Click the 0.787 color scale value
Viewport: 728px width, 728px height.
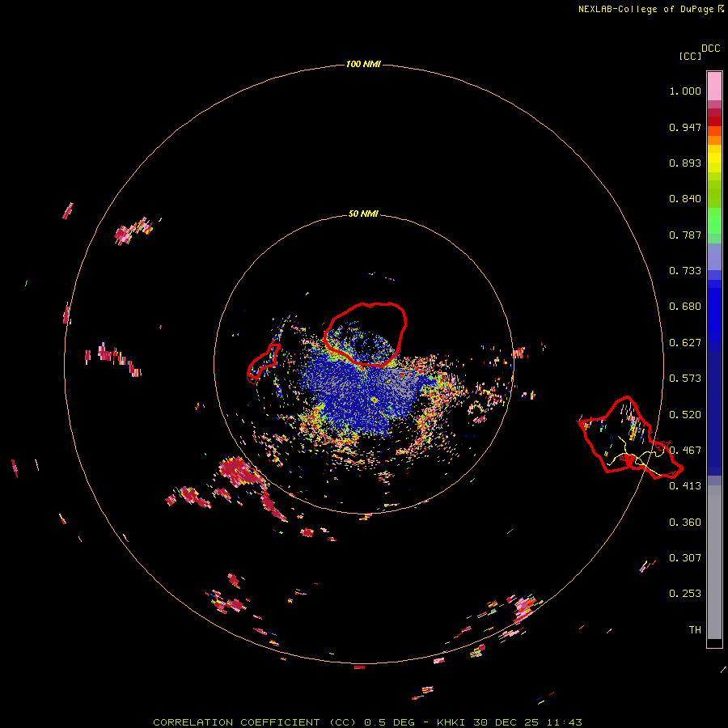(685, 235)
